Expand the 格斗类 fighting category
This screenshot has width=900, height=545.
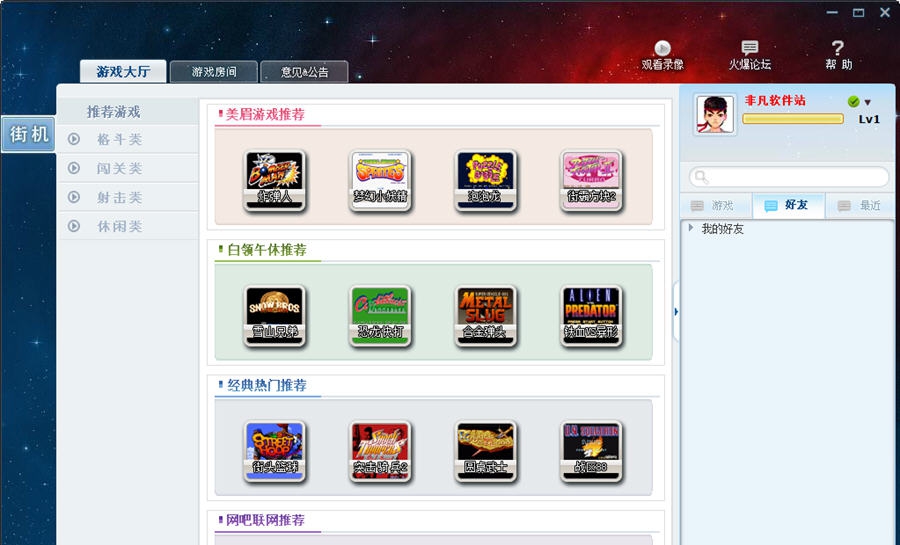pyautogui.click(x=128, y=139)
